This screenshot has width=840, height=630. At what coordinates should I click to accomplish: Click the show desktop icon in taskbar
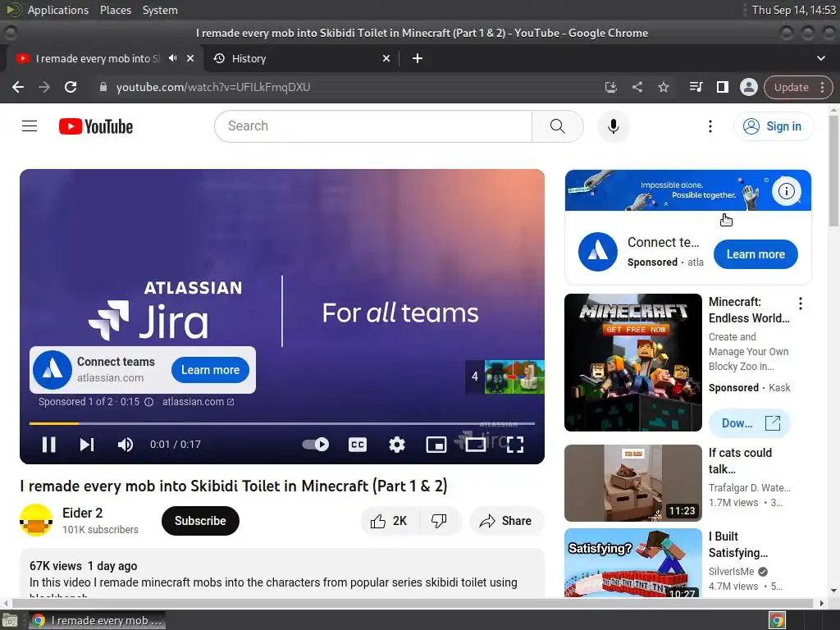(10, 620)
